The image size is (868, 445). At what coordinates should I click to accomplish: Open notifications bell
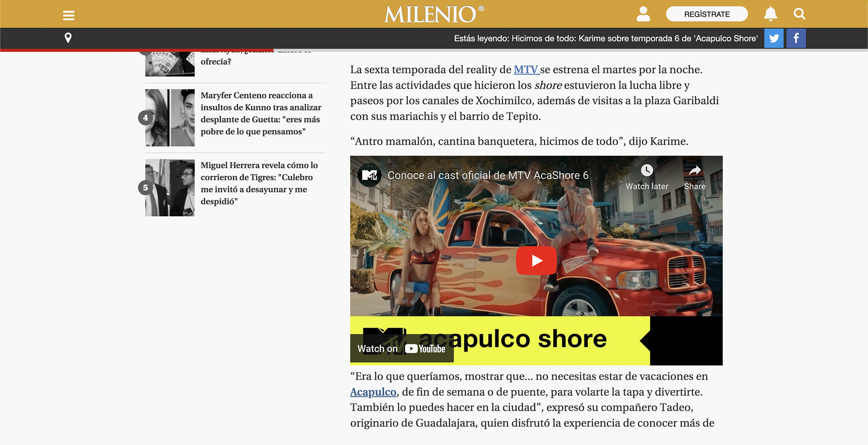point(771,14)
